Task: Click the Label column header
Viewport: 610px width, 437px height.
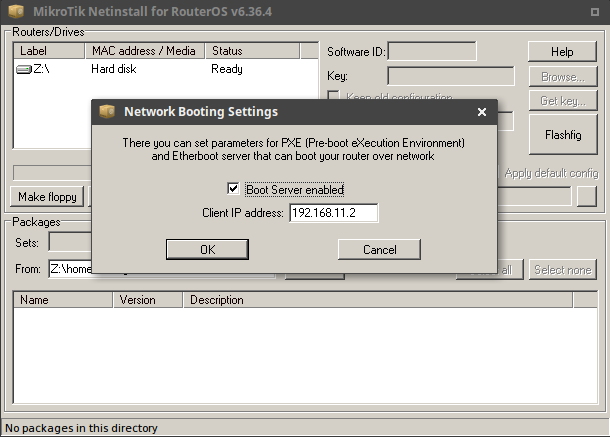Action: coord(49,51)
